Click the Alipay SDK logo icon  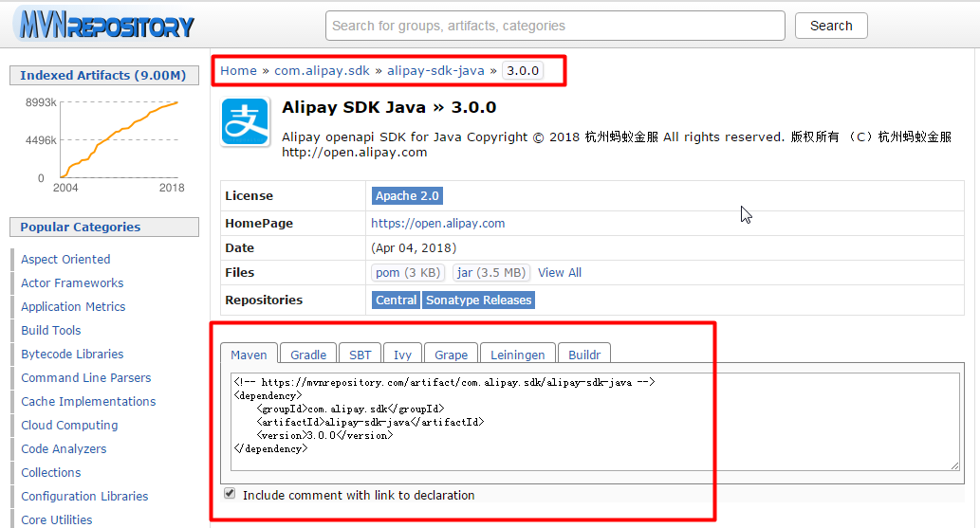[245, 122]
